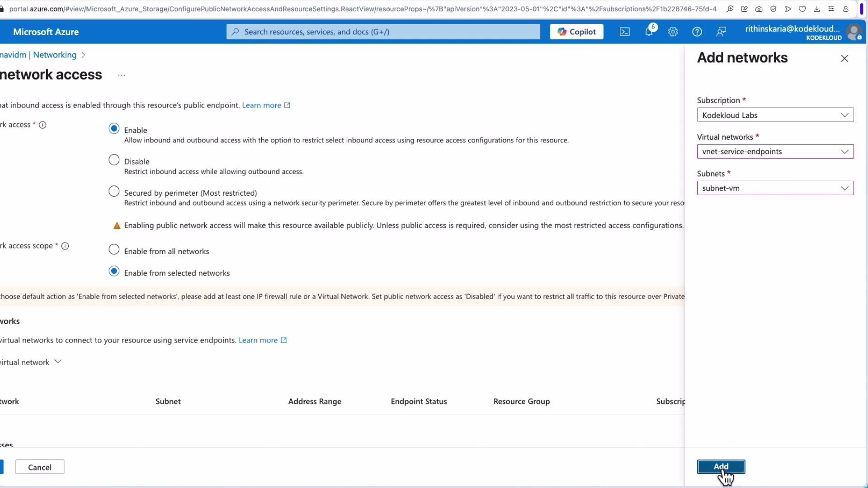
Task: Click the rithinskaria@kodekloud account name
Action: (793, 29)
